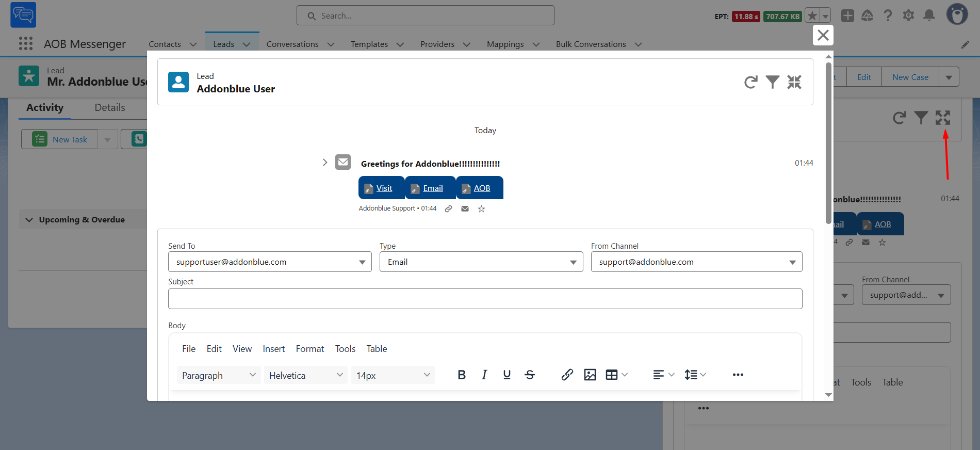Viewport: 980px width, 450px height.
Task: Open the editor Format menu
Action: pyautogui.click(x=310, y=349)
